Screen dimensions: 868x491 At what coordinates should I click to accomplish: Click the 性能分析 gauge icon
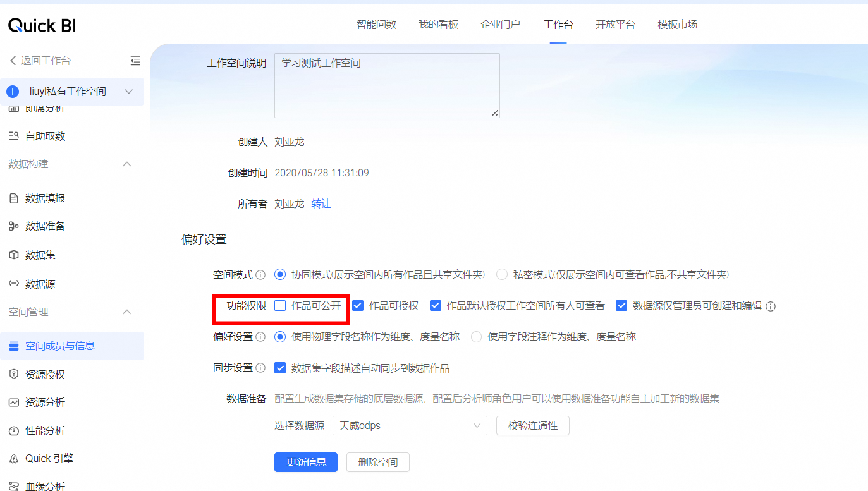coord(13,431)
